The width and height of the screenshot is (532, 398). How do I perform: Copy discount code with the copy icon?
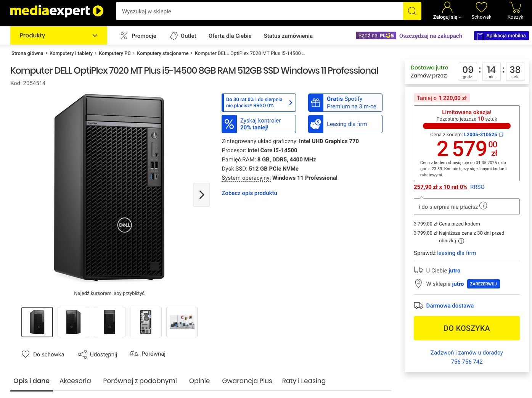tap(501, 134)
